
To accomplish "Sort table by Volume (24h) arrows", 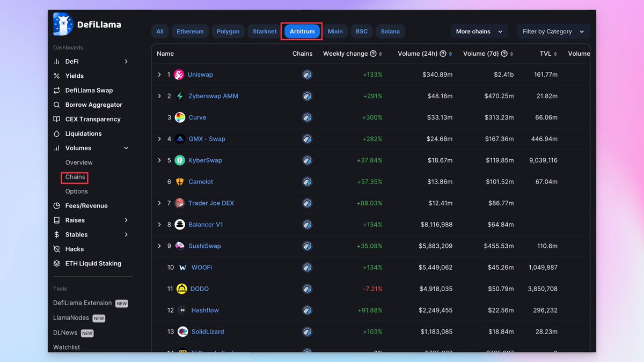I will click(x=450, y=54).
